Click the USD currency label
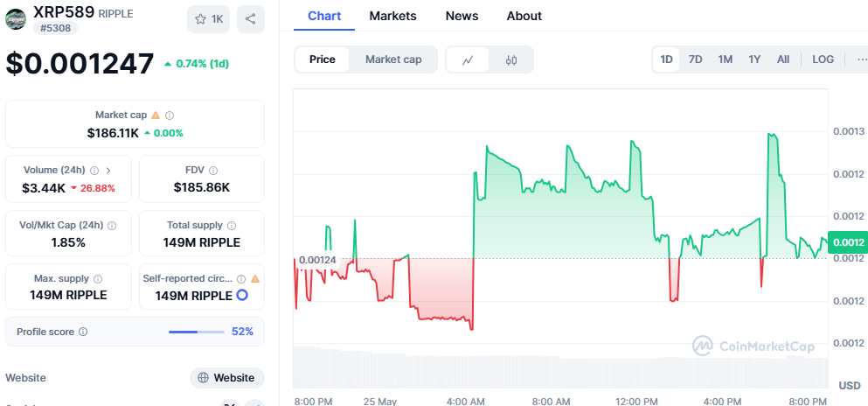868x406 pixels. (x=849, y=386)
